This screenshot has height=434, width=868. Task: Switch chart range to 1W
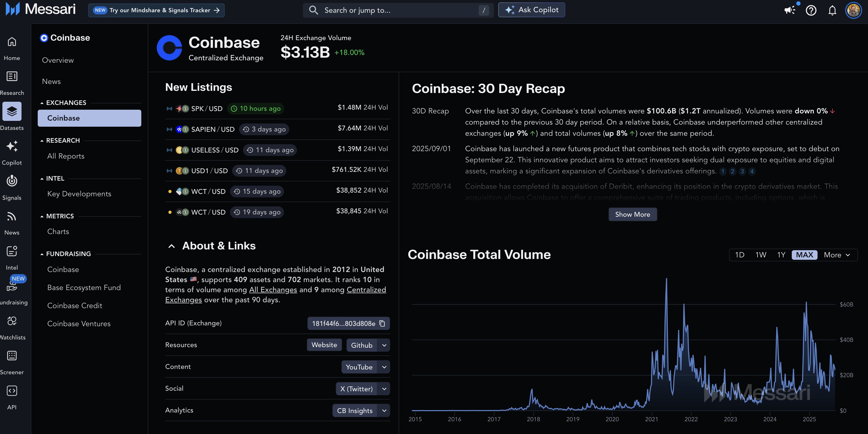pos(761,255)
